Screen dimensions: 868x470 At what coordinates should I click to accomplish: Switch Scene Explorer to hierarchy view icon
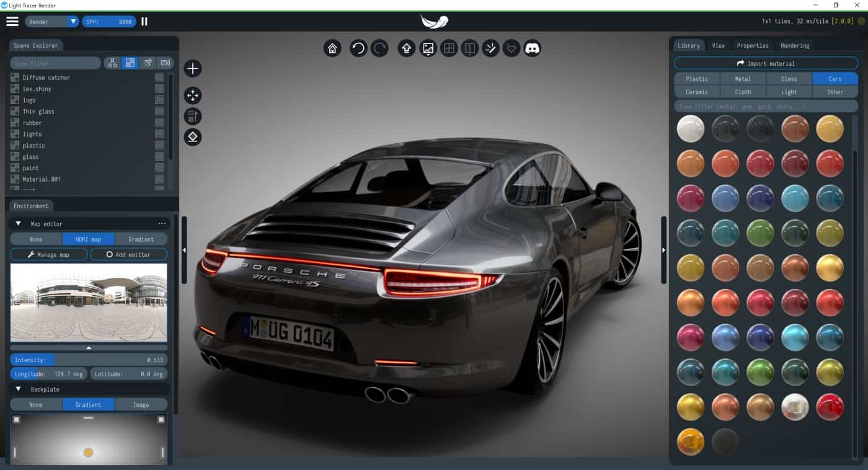(113, 63)
